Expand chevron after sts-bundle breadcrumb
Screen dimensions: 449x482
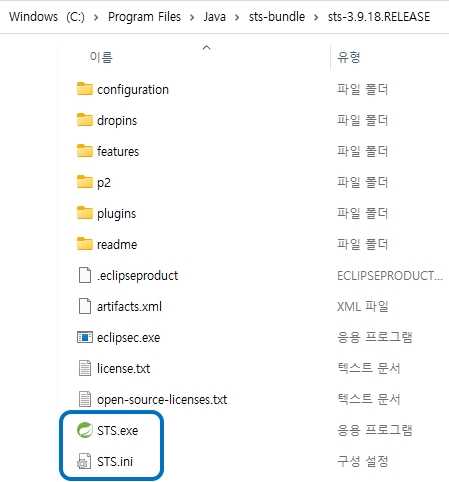coord(316,17)
